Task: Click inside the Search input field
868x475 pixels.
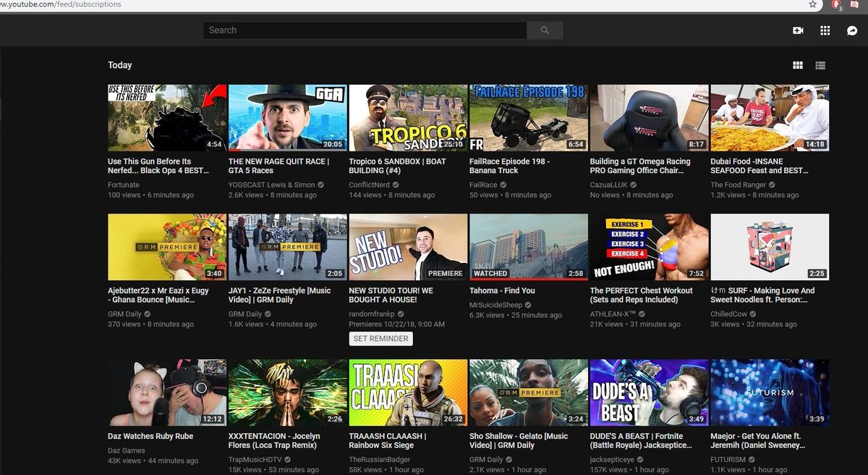Action: point(365,30)
